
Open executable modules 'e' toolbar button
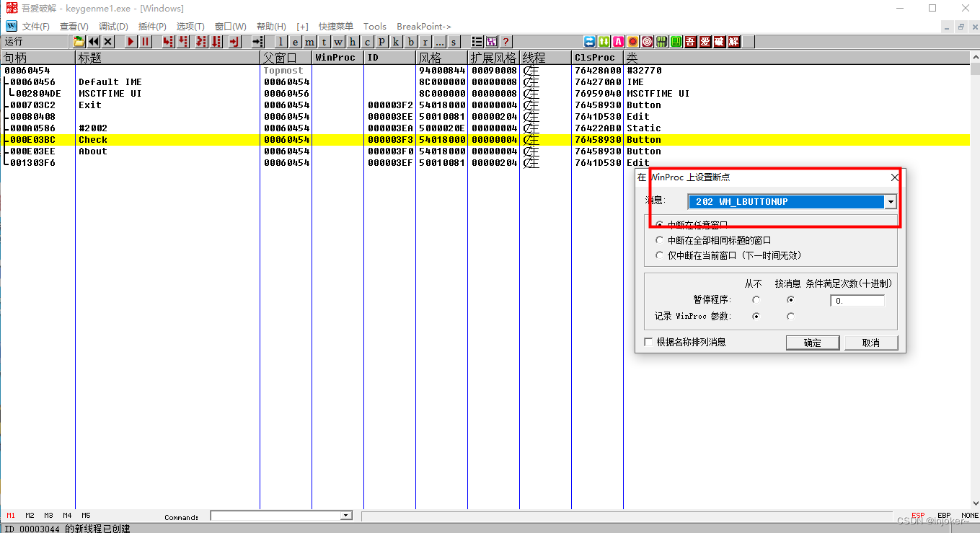click(x=295, y=42)
